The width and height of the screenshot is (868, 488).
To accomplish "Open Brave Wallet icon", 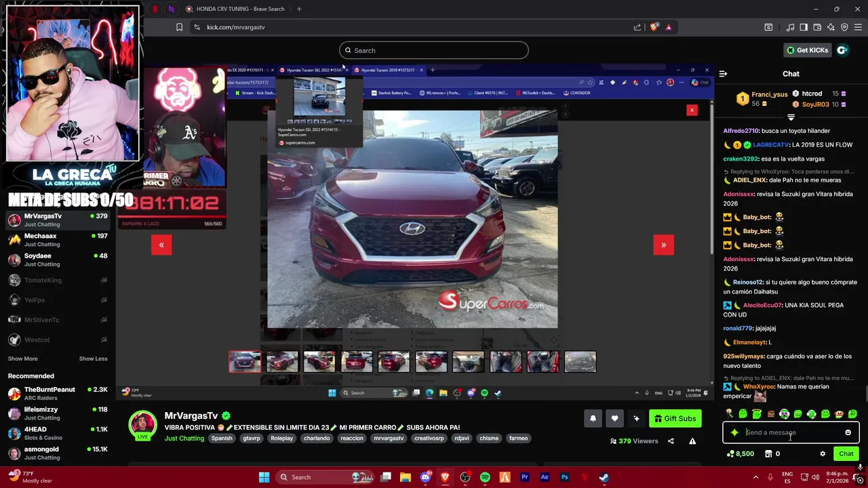I will pyautogui.click(x=817, y=27).
